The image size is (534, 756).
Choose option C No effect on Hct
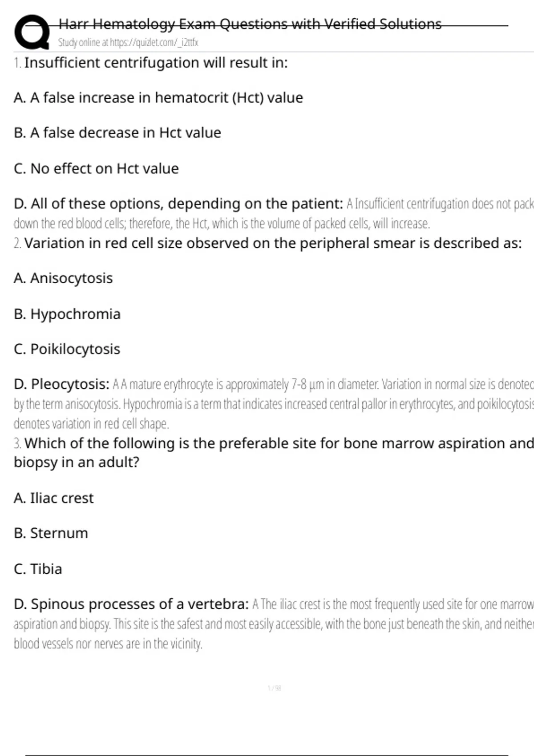click(96, 169)
